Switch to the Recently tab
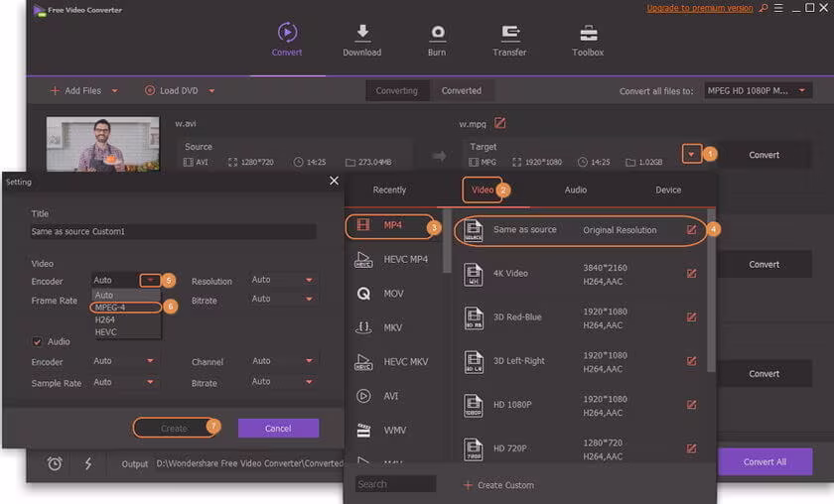 389,189
